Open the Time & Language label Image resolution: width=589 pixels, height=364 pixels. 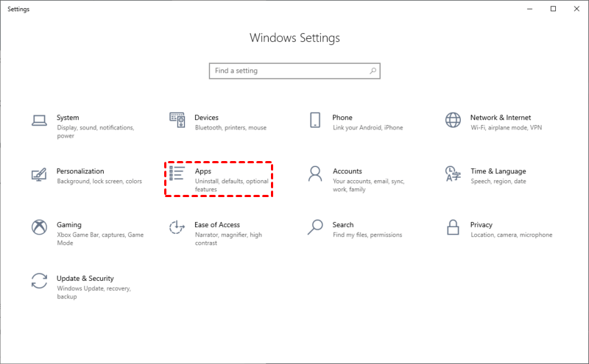[x=498, y=171]
